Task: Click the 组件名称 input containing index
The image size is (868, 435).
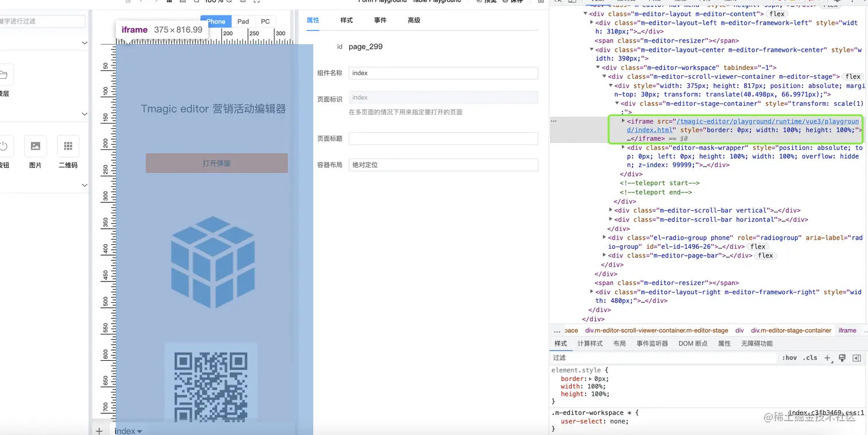Action: pos(443,73)
